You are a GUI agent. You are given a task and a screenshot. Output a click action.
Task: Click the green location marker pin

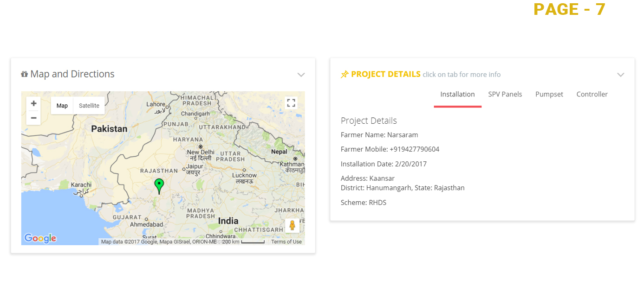point(159,185)
